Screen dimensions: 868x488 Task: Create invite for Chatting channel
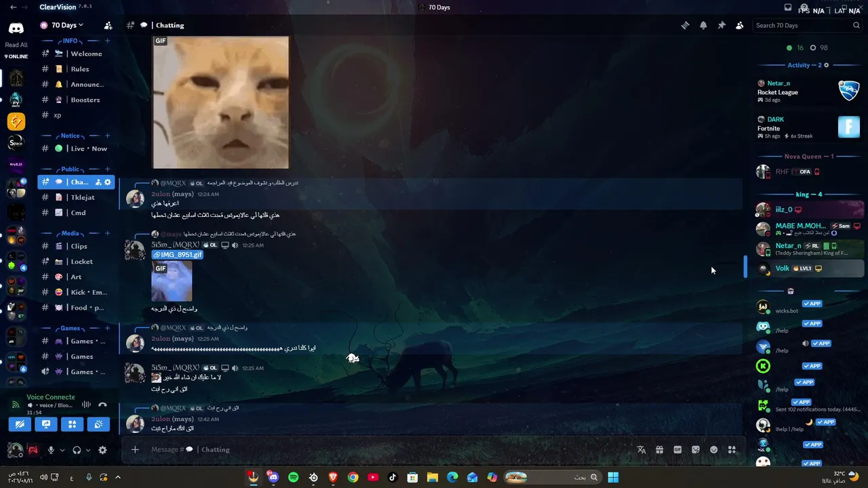(x=98, y=182)
